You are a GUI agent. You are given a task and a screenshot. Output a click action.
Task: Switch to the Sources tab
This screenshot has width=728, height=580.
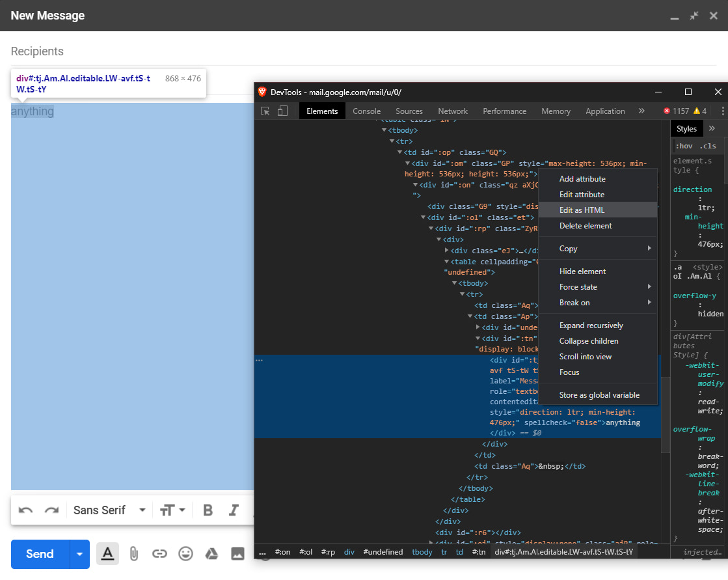pyautogui.click(x=409, y=111)
